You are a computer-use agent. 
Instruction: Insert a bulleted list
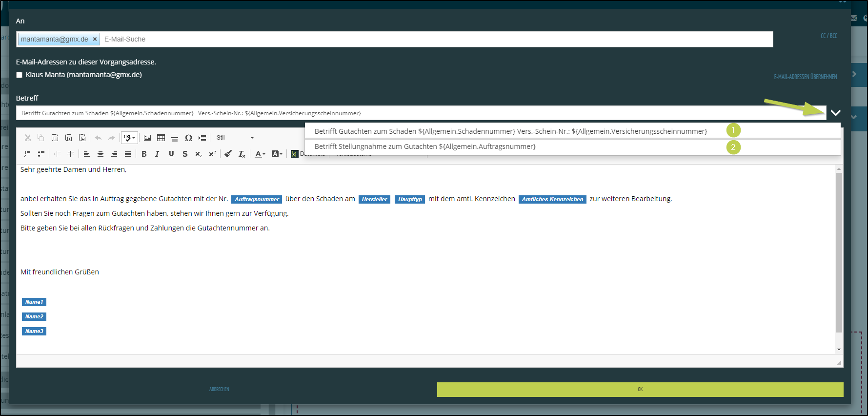[x=41, y=154]
